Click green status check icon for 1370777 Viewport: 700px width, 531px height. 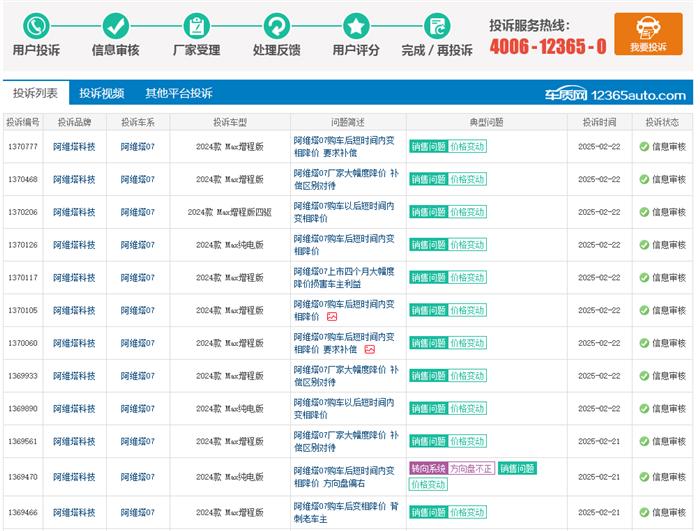click(644, 146)
